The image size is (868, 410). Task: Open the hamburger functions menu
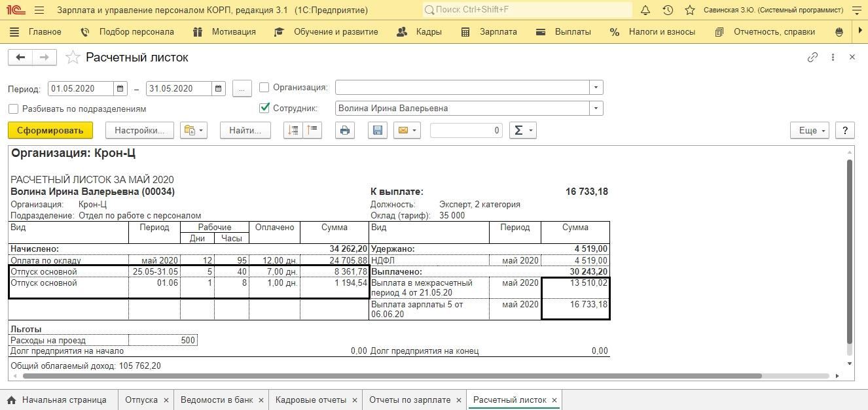pos(39,10)
